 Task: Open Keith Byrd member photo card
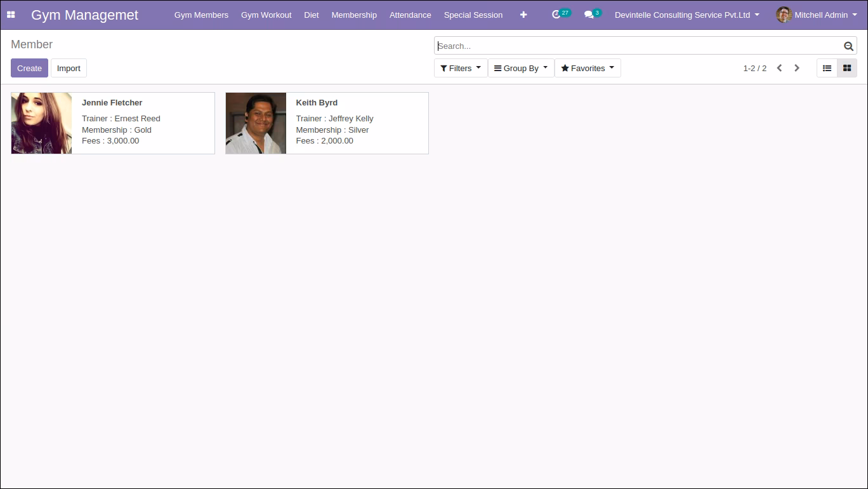[256, 123]
